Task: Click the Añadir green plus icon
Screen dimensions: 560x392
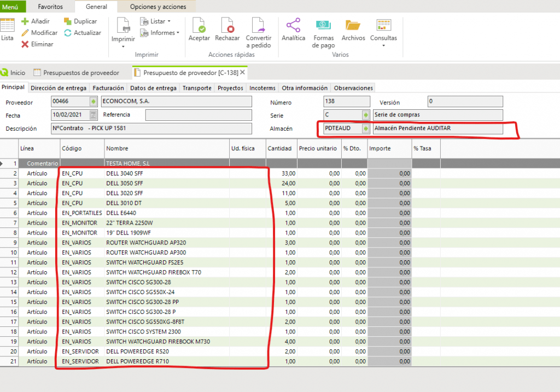Action: [25, 21]
